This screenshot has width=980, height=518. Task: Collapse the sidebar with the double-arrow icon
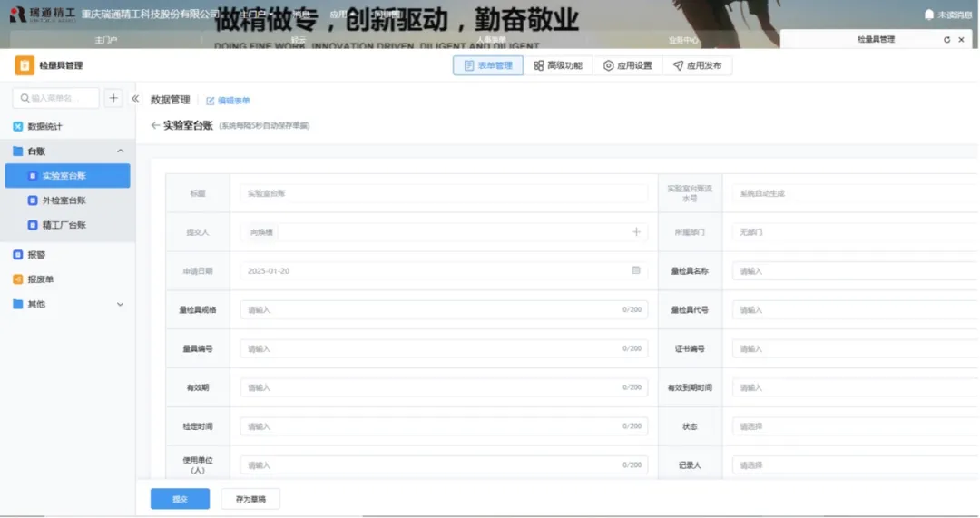(135, 98)
